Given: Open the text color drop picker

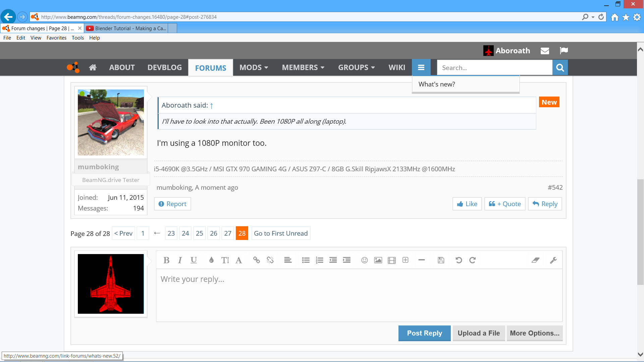Looking at the screenshot, I should 211,260.
